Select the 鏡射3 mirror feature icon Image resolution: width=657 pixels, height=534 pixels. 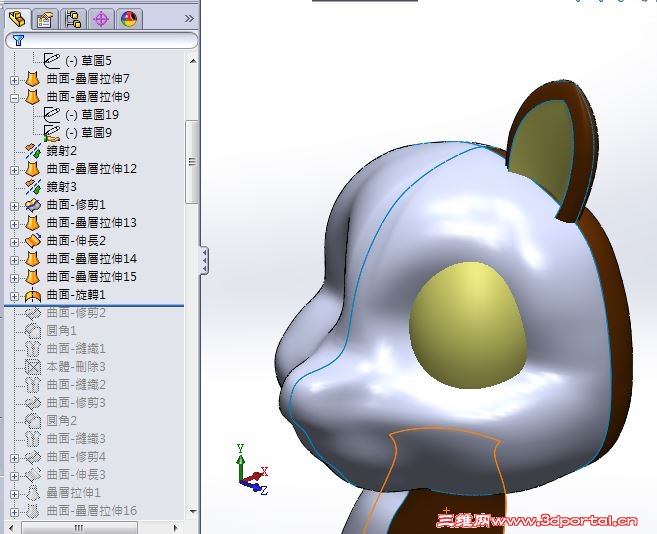click(x=33, y=187)
